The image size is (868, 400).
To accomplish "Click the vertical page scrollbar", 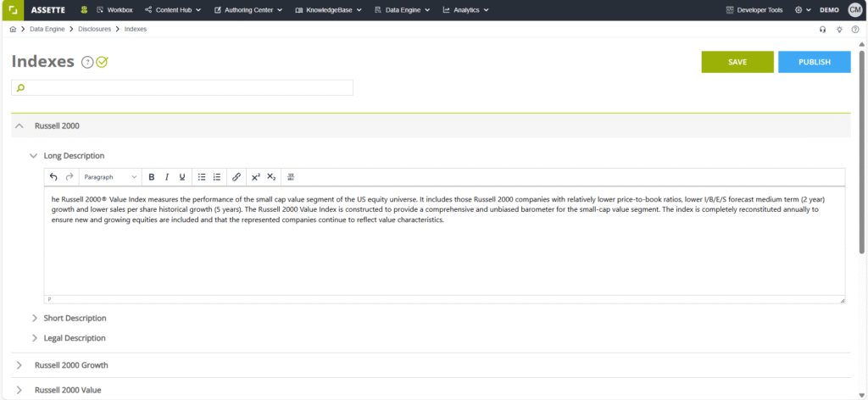I will (863, 169).
